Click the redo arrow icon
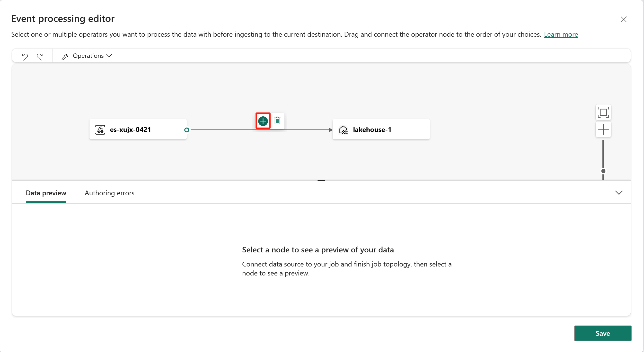644x352 pixels. (x=40, y=55)
